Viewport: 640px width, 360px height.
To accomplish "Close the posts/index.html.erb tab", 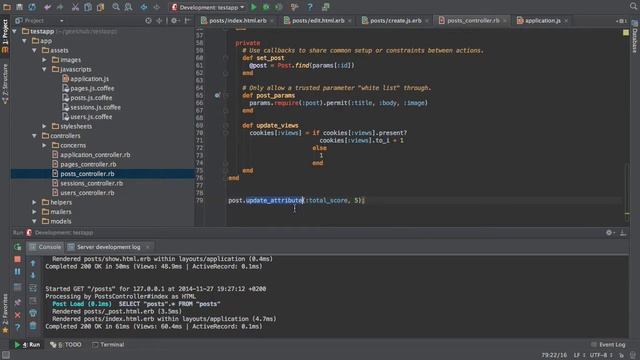I will [272, 21].
